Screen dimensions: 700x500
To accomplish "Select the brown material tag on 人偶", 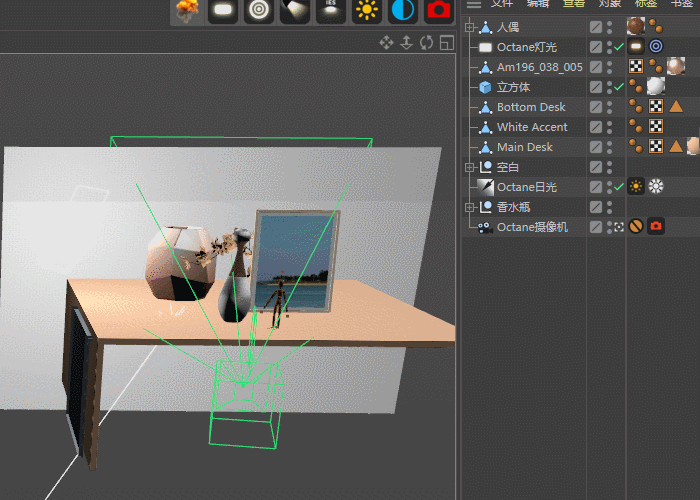I will 636,26.
